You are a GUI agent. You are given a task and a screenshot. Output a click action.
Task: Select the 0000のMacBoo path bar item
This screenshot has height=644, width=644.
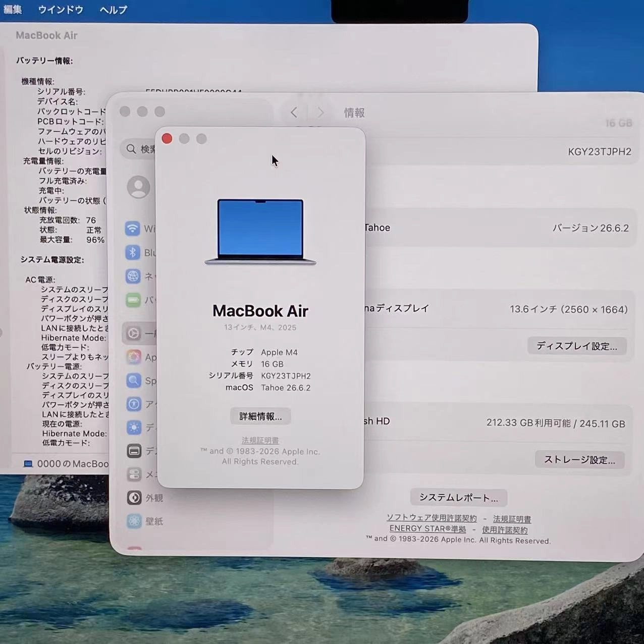tap(66, 464)
